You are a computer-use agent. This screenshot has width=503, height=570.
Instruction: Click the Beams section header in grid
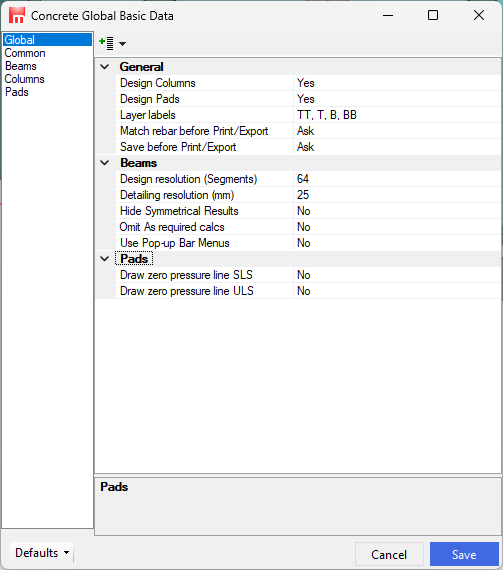138,163
